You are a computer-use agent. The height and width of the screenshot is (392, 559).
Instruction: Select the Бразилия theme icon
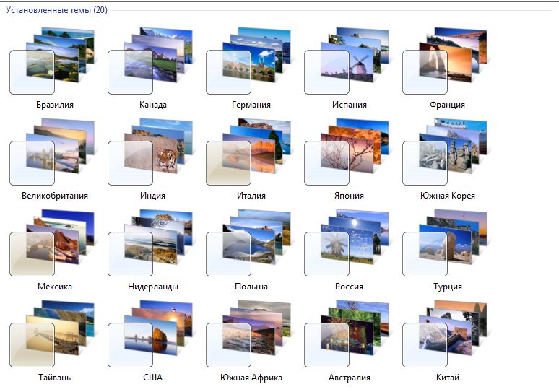[x=52, y=61]
